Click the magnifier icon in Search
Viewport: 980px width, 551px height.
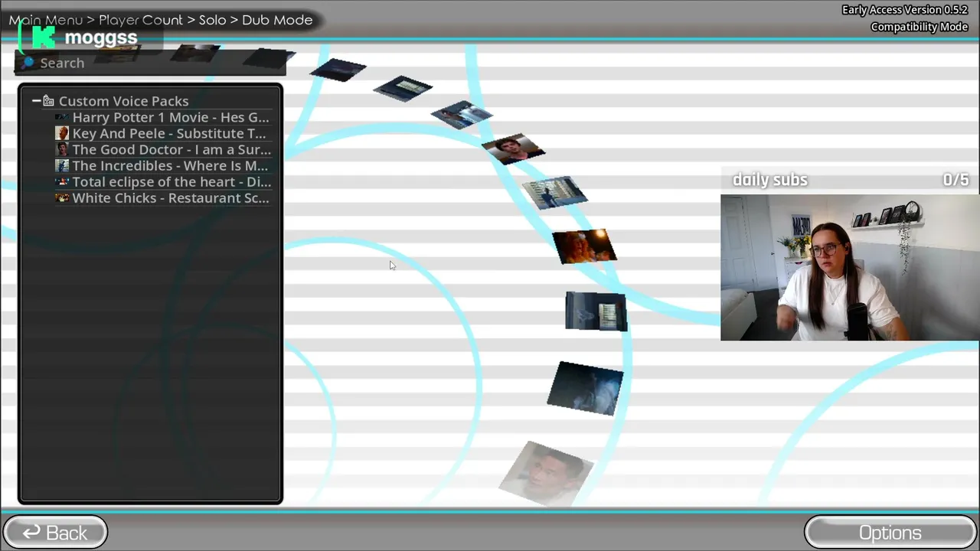click(x=28, y=63)
